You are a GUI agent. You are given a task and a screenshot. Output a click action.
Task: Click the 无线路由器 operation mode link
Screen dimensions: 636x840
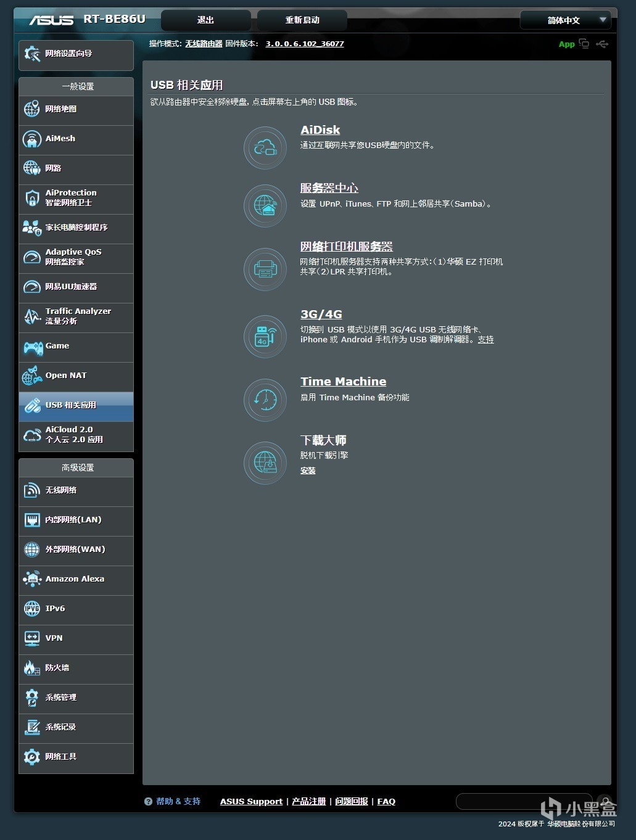coord(204,44)
